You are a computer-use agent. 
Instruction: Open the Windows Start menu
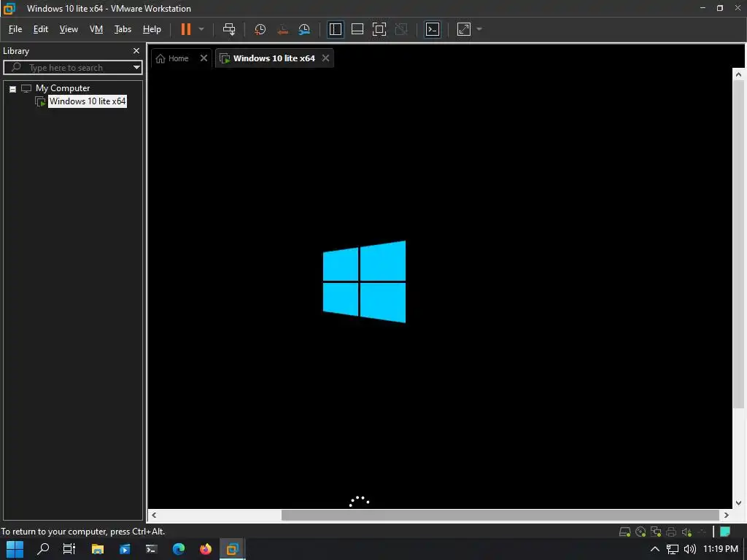(x=15, y=549)
